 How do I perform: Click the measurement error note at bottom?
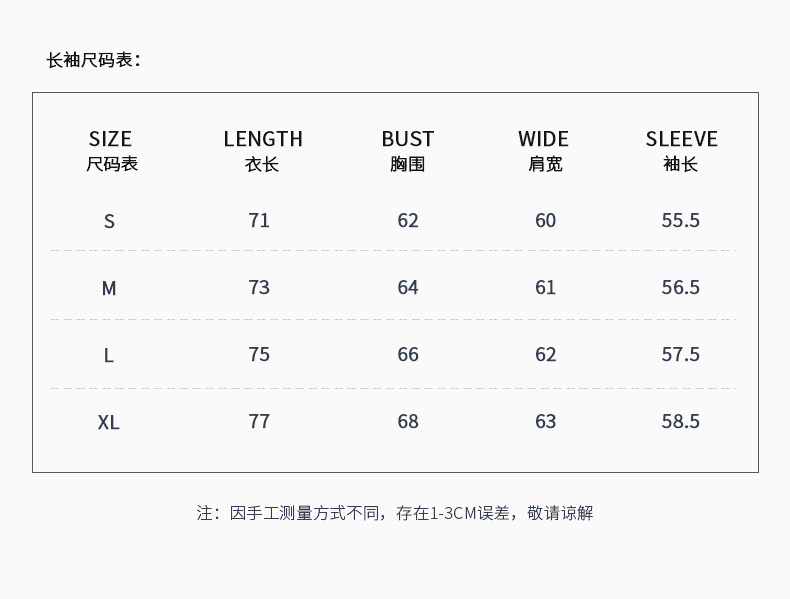[x=395, y=513]
